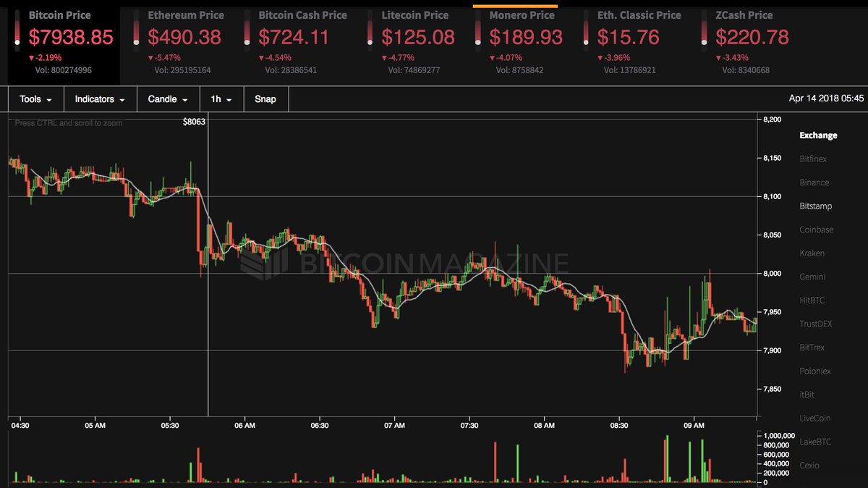
Task: Click the Snap button
Action: [x=265, y=99]
